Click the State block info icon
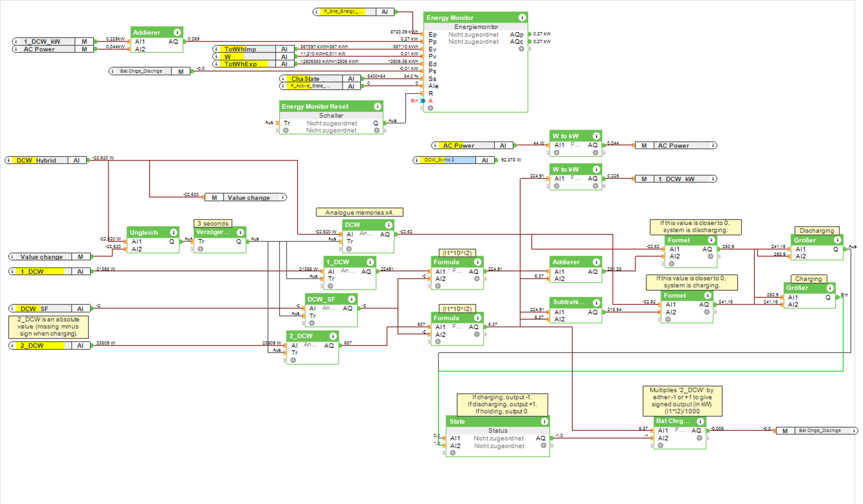863x504 pixels. coord(544,421)
